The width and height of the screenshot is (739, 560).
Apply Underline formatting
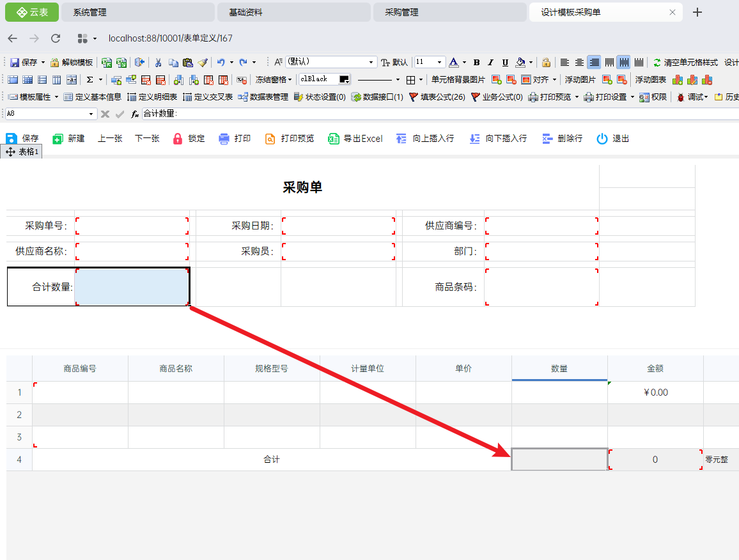click(505, 62)
